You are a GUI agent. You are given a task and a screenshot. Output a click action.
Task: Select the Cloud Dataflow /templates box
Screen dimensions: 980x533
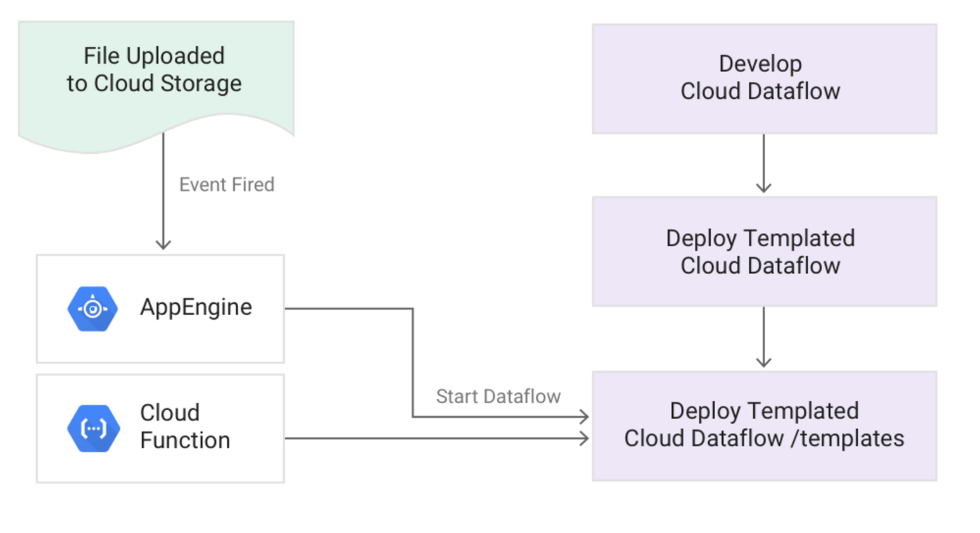[765, 426]
